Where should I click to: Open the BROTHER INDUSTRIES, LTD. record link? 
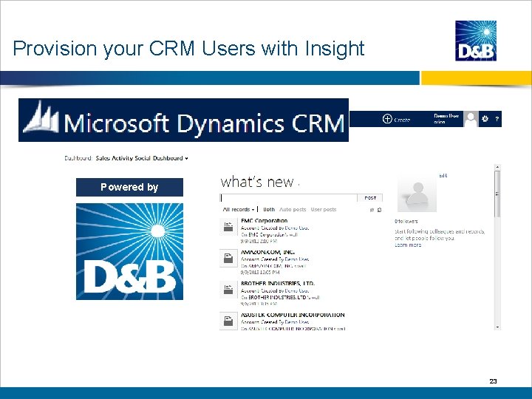pyautogui.click(x=278, y=283)
